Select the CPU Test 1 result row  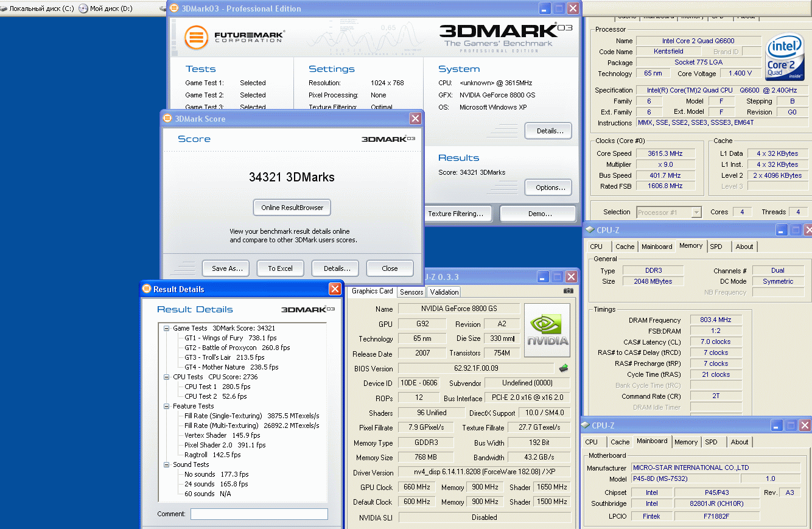217,387
